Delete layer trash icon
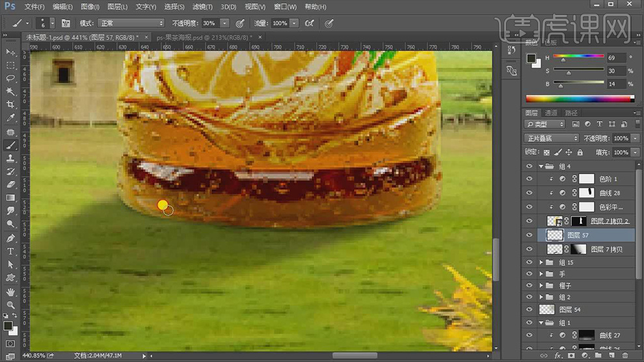Image resolution: width=644 pixels, height=362 pixels. tap(625, 356)
